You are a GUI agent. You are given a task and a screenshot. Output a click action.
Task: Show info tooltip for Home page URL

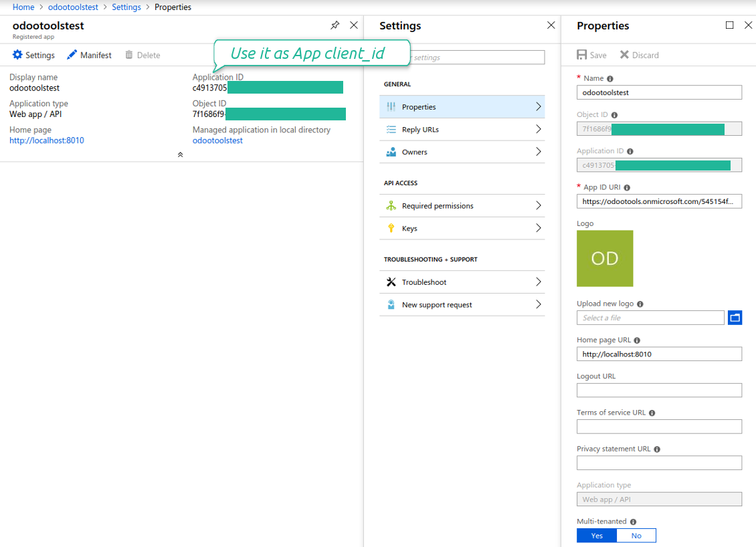click(637, 340)
